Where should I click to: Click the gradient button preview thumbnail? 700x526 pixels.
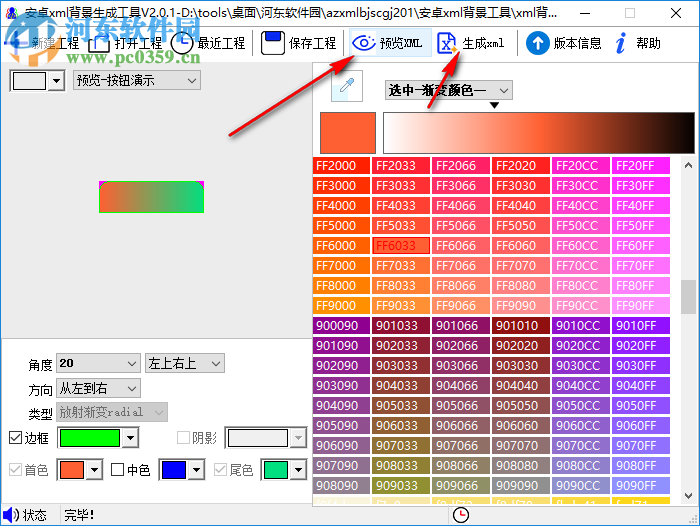point(151,197)
